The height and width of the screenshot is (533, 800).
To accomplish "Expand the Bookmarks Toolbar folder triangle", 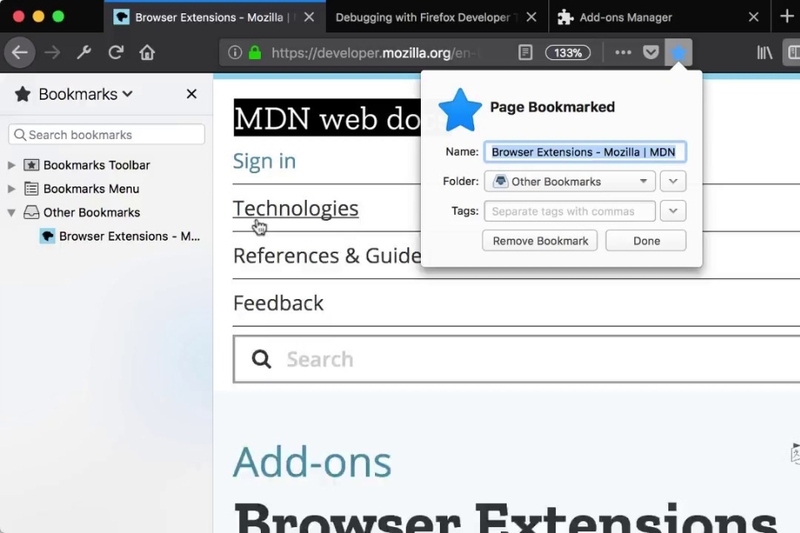I will (x=11, y=165).
